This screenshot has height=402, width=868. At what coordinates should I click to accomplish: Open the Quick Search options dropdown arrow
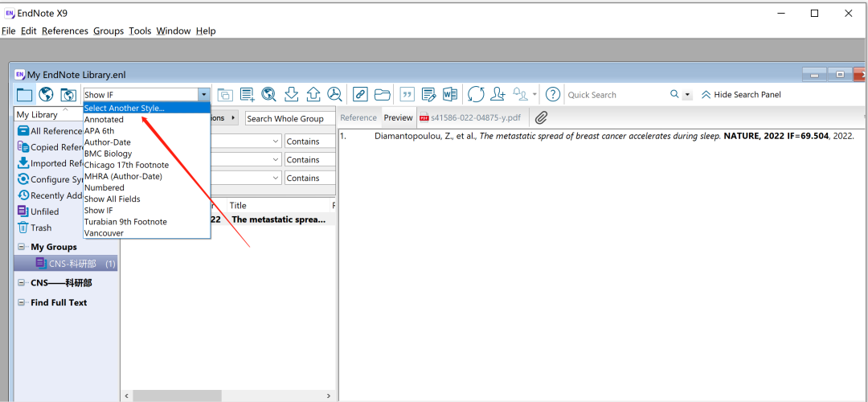pyautogui.click(x=687, y=95)
